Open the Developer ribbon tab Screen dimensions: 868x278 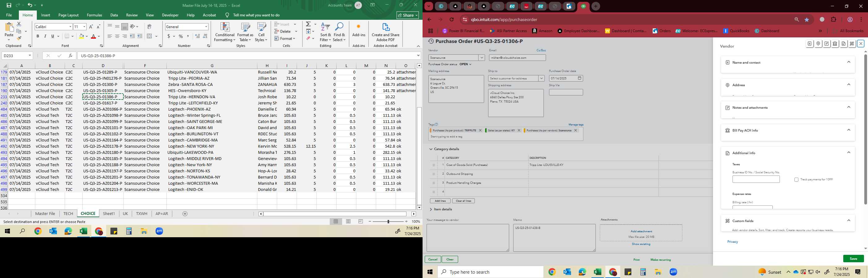tap(170, 15)
